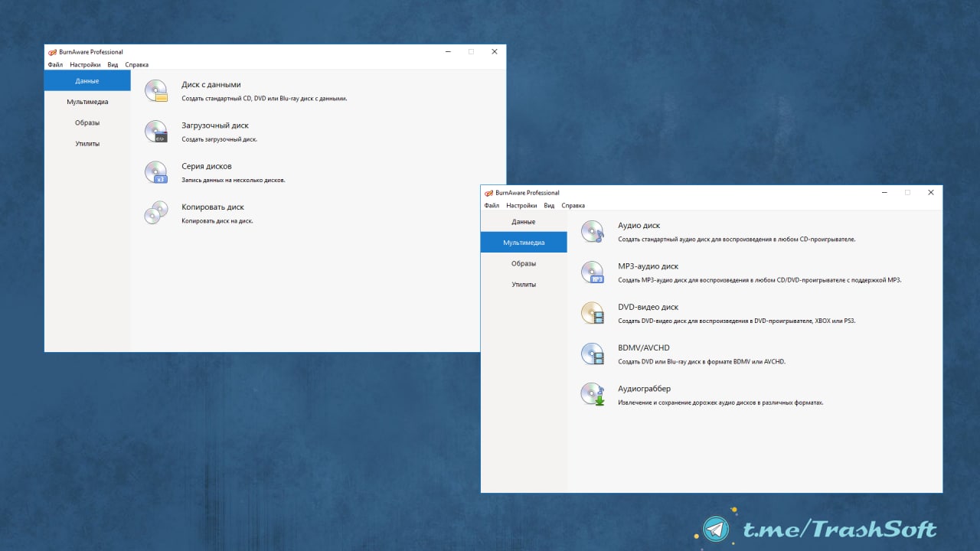The height and width of the screenshot is (551, 980).
Task: Choose the "Загрузочный диск" title
Action: (x=215, y=126)
